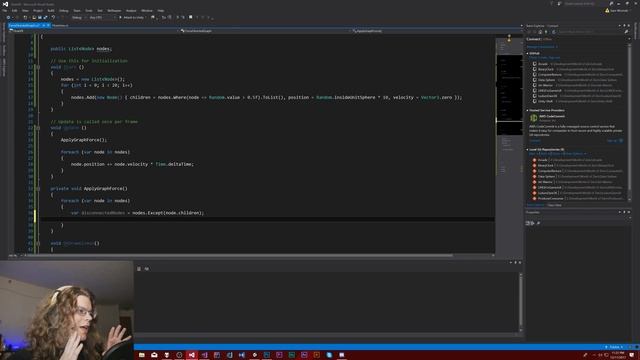640x360 pixels.
Task: Open the Any CPU platform dropdown
Action: 101,18
